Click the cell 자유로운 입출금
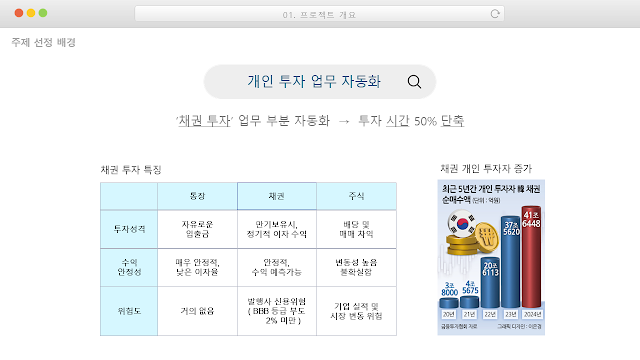640x360 pixels. pyautogui.click(x=197, y=229)
